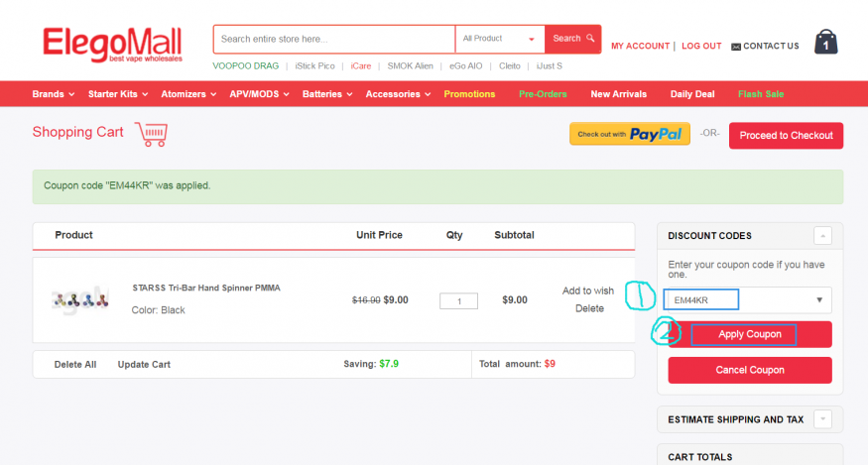Click the eGo AIO quick link
Viewport: 868px width, 465px height.
click(465, 65)
